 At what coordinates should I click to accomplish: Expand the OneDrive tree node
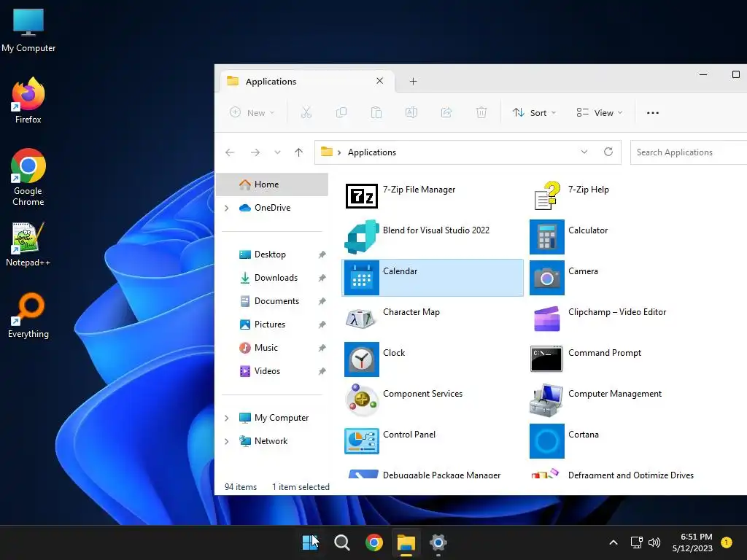[227, 208]
